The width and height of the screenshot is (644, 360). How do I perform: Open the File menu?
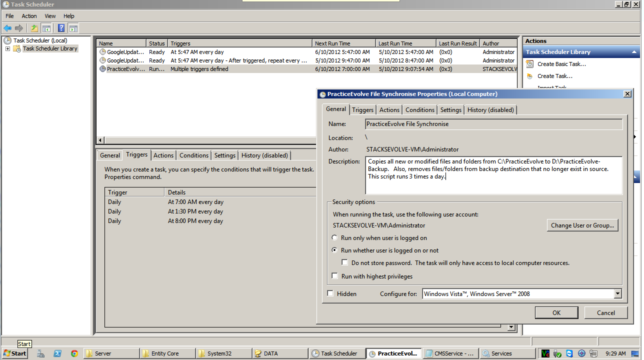point(9,16)
